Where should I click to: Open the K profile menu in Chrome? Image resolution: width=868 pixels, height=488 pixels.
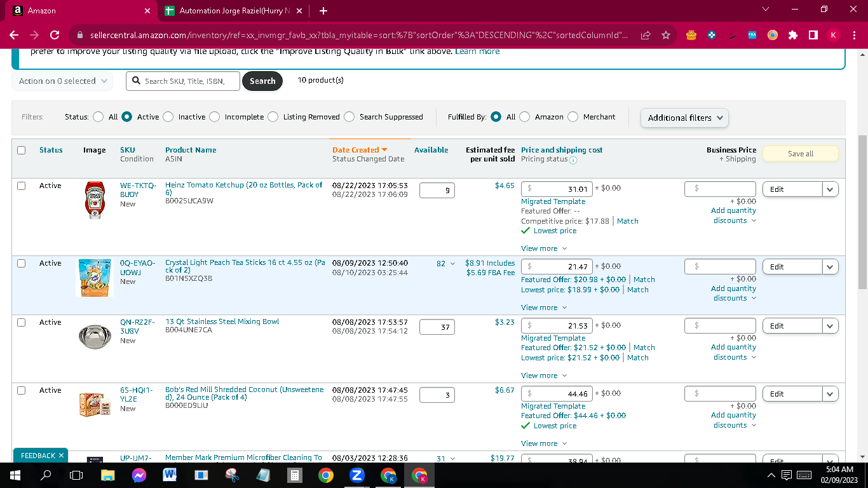point(833,36)
